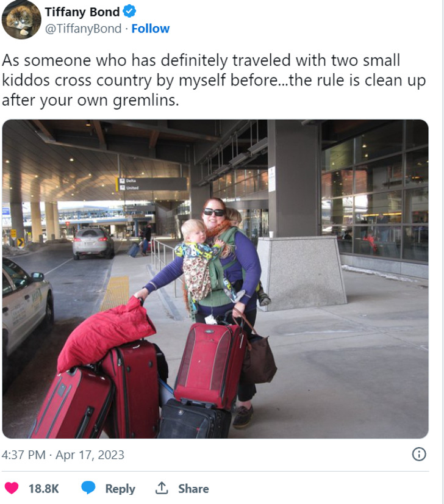The width and height of the screenshot is (444, 504).
Task: Click the 18.8K likes count
Action: click(44, 488)
